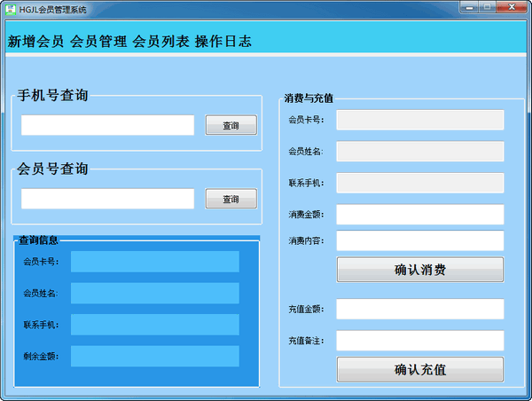Click 确认消费 button
The width and height of the screenshot is (532, 401).
pyautogui.click(x=419, y=270)
